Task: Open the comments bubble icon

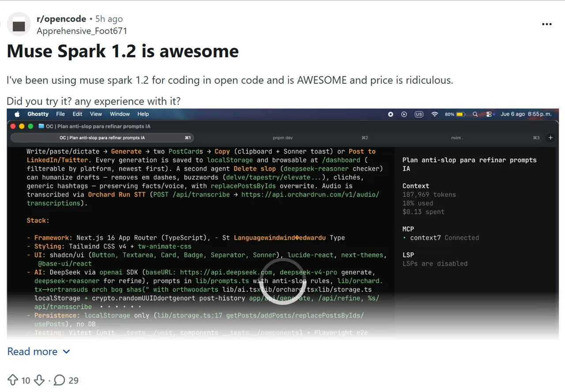Action: pos(60,380)
